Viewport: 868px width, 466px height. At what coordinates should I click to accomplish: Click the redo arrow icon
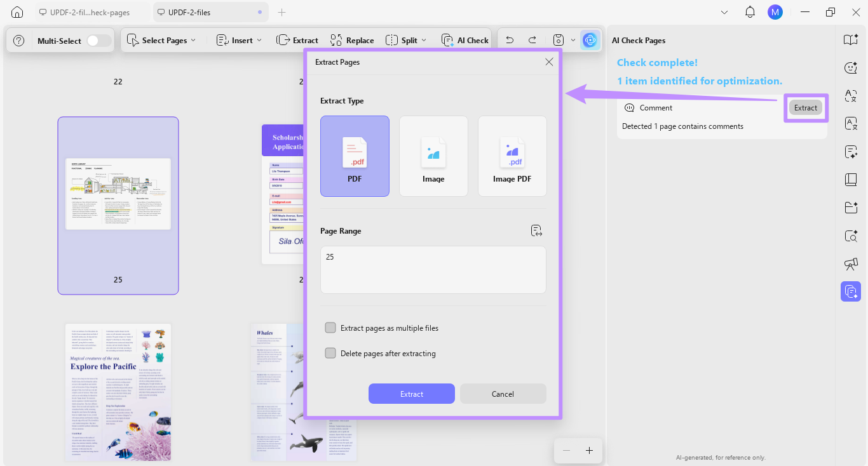pyautogui.click(x=532, y=40)
